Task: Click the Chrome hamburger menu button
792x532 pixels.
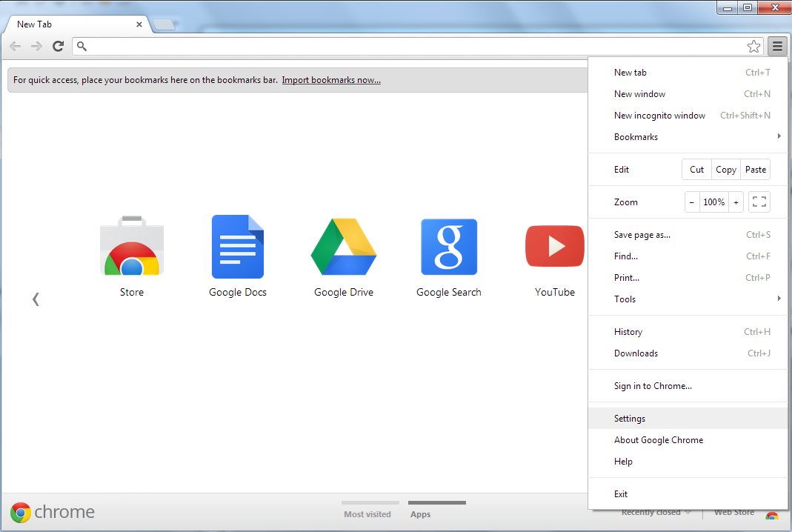Action: pyautogui.click(x=777, y=47)
